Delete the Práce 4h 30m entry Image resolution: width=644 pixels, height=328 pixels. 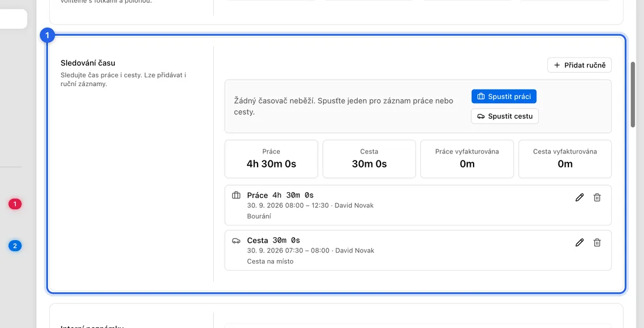597,197
